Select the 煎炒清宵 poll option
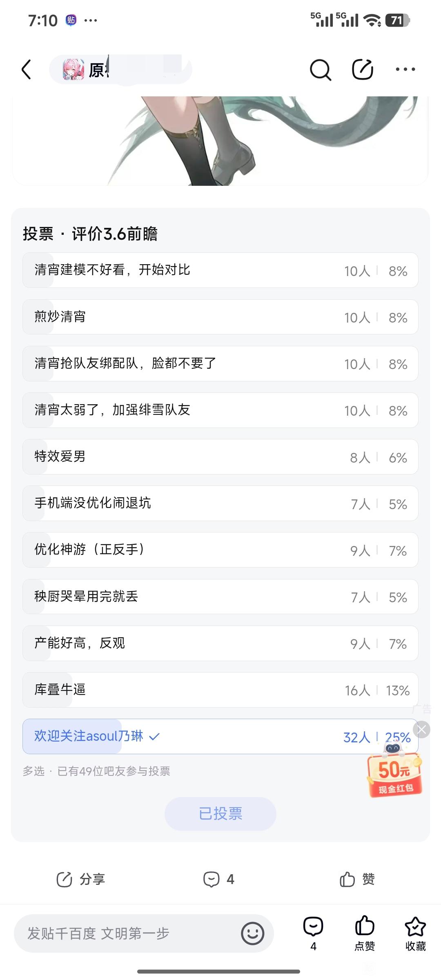The width and height of the screenshot is (441, 980). [220, 317]
